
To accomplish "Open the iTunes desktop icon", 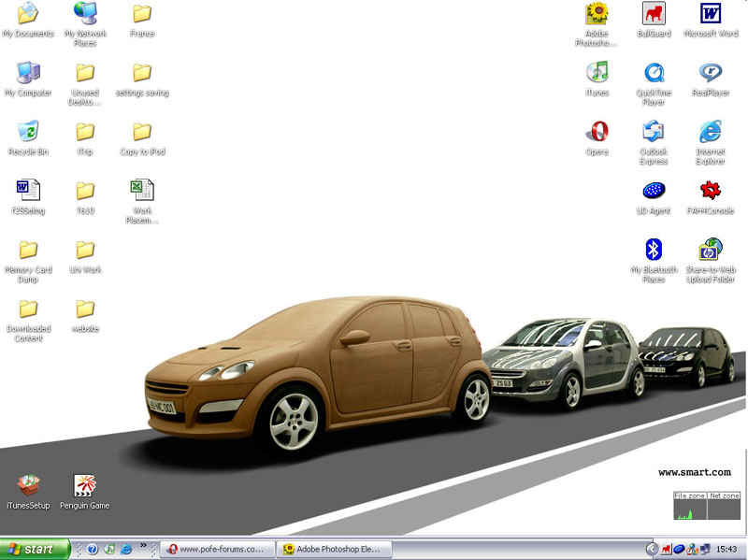I will tap(597, 73).
